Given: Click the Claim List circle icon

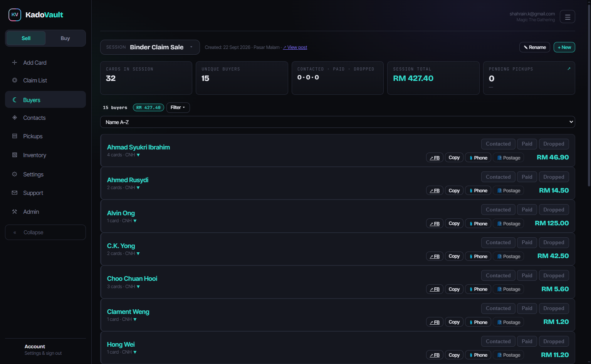Looking at the screenshot, I should pos(15,80).
